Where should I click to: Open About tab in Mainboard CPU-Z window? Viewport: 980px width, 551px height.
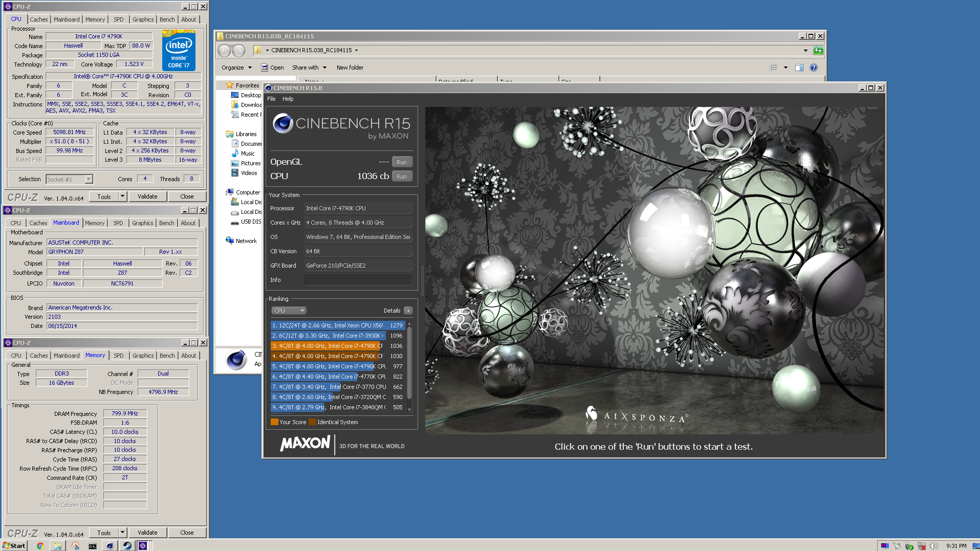(x=188, y=223)
